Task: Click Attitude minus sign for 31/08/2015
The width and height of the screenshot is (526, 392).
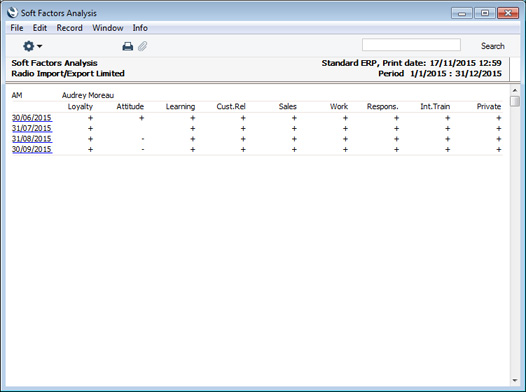Action: 143,139
